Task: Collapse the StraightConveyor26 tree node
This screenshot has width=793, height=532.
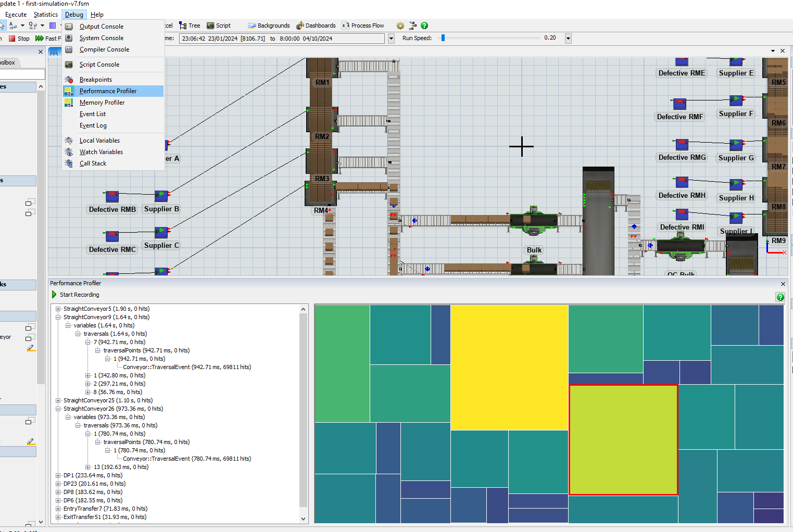Action: tap(58, 409)
